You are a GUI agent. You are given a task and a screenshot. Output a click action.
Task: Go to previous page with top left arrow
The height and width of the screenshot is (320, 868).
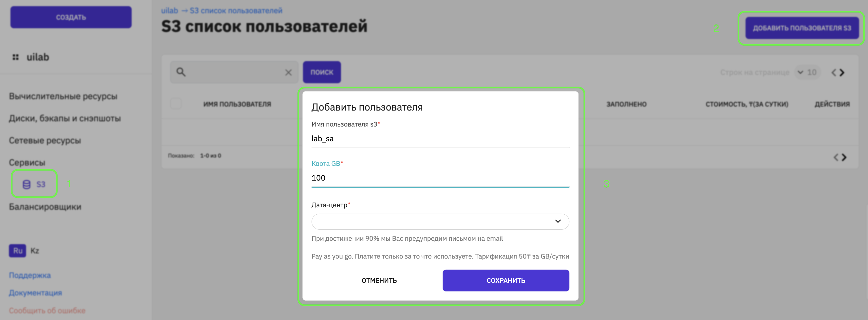click(834, 72)
